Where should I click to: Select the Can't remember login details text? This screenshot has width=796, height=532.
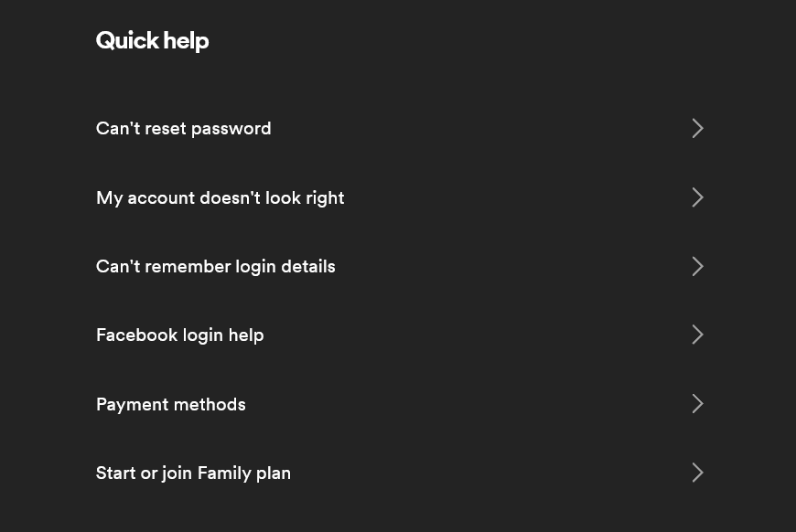click(x=215, y=266)
